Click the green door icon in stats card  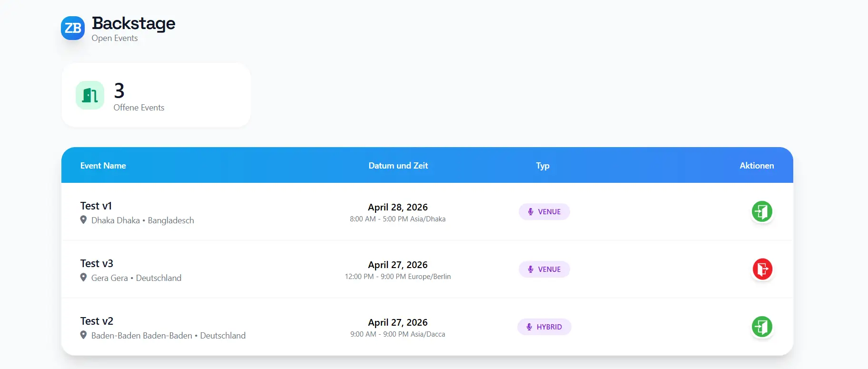point(90,95)
